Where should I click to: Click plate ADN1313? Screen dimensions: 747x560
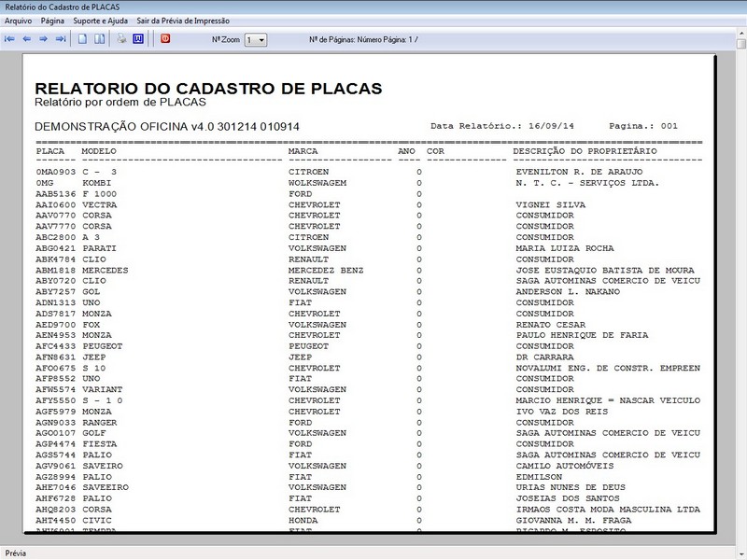[56, 302]
